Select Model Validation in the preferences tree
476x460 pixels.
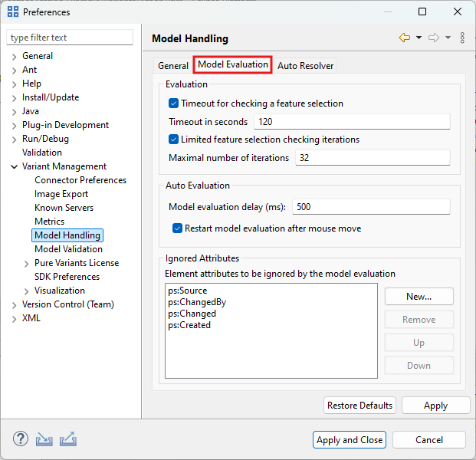point(68,249)
